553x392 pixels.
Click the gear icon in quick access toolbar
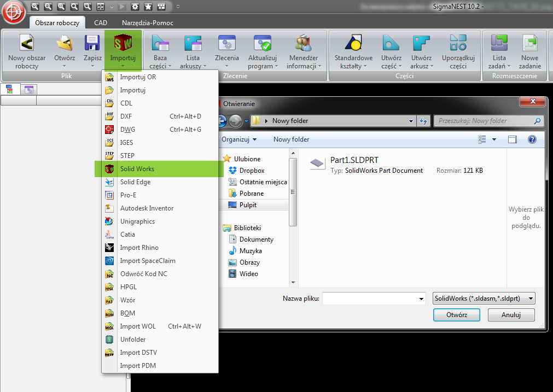(135, 7)
